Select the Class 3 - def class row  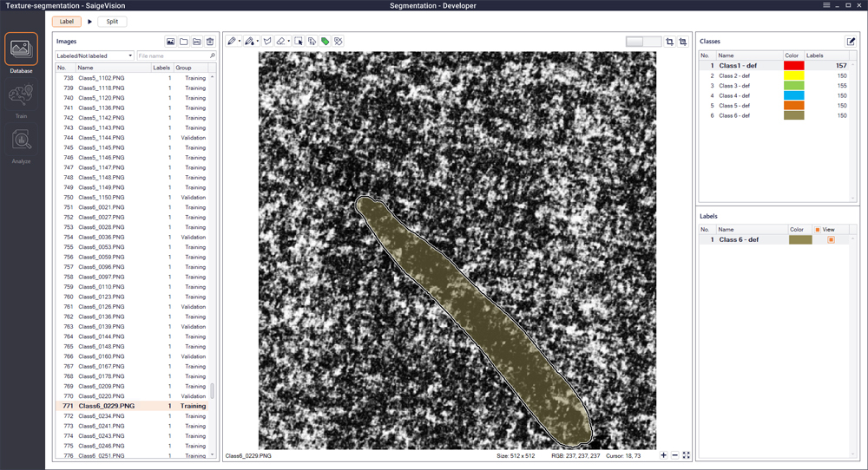[x=774, y=86]
